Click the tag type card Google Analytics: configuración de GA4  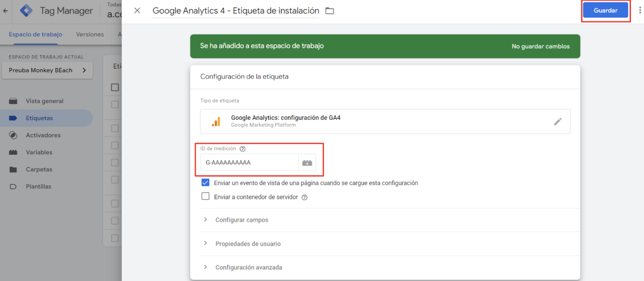pyautogui.click(x=385, y=122)
